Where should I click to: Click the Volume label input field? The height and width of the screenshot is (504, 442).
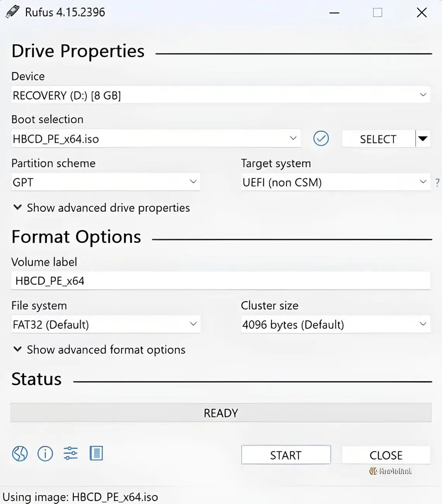coord(220,281)
